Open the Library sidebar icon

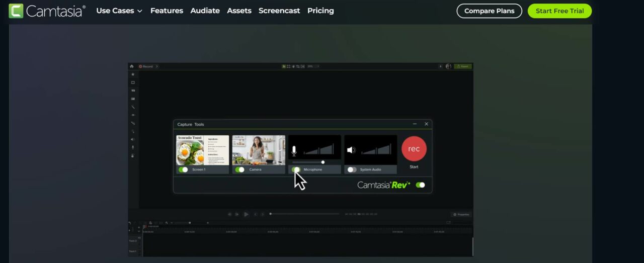pos(133,91)
